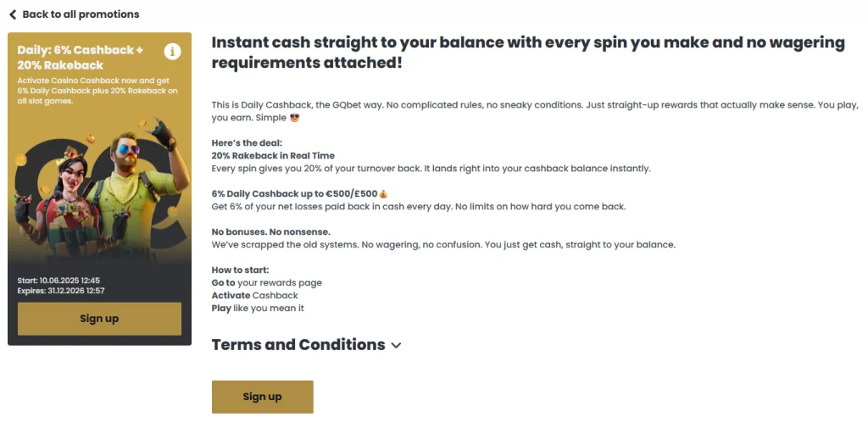Screen dimensions: 868x423
Task: Click the "Activate Cashback" step text
Action: [254, 296]
